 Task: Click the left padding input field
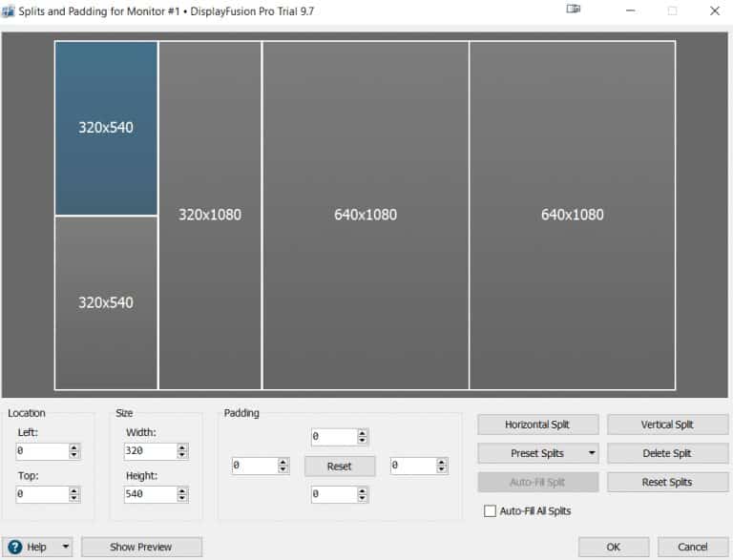tap(254, 466)
